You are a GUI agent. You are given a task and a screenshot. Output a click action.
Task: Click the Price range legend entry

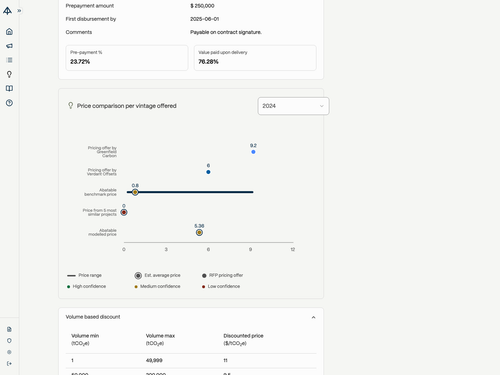(x=84, y=275)
